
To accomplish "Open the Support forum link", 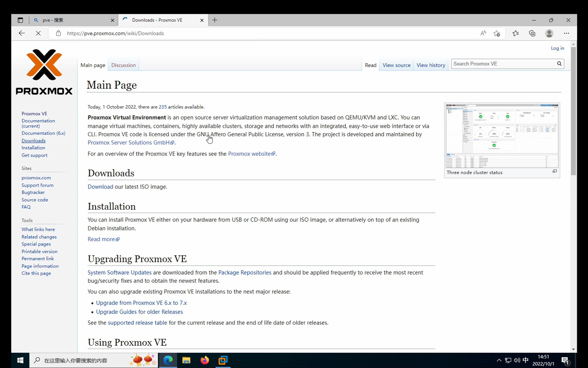I will pos(38,185).
